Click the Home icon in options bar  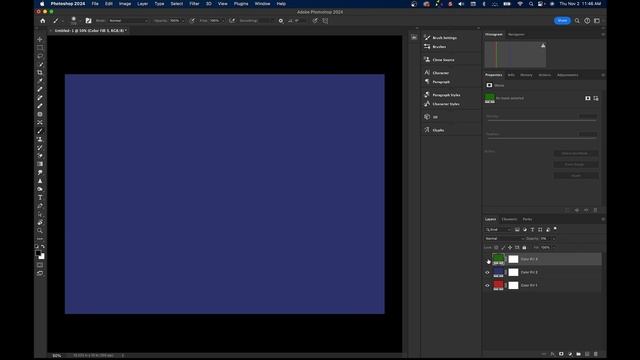pos(42,20)
